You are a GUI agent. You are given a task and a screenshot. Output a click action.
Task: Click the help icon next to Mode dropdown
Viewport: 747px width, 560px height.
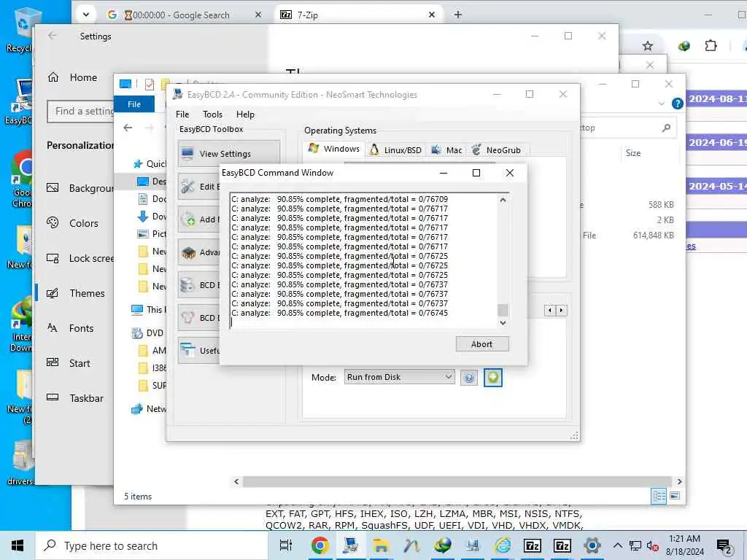pyautogui.click(x=469, y=378)
